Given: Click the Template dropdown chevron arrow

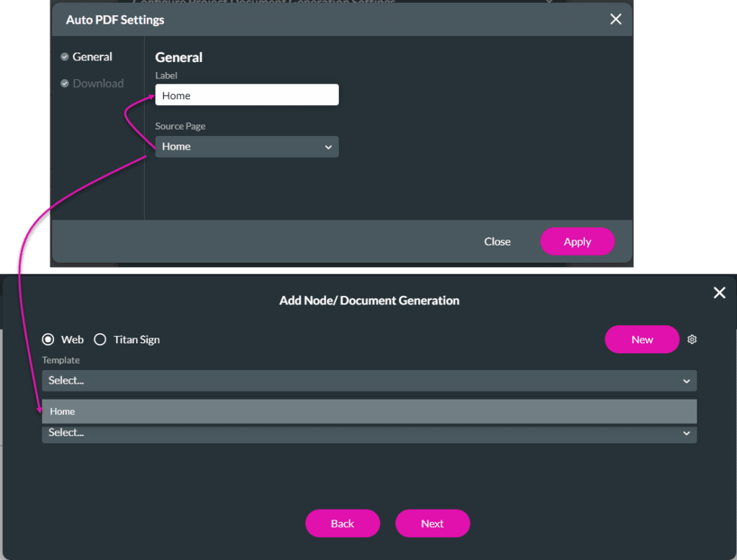Looking at the screenshot, I should point(686,381).
